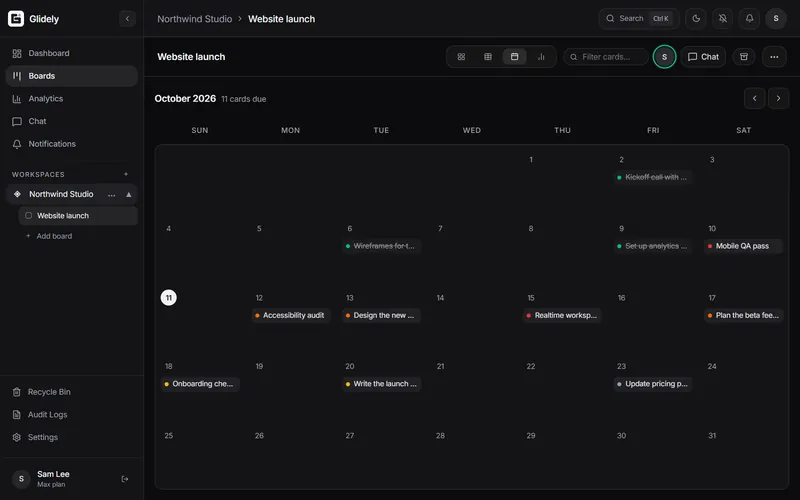Open Realtime worksp... card

coord(562,315)
